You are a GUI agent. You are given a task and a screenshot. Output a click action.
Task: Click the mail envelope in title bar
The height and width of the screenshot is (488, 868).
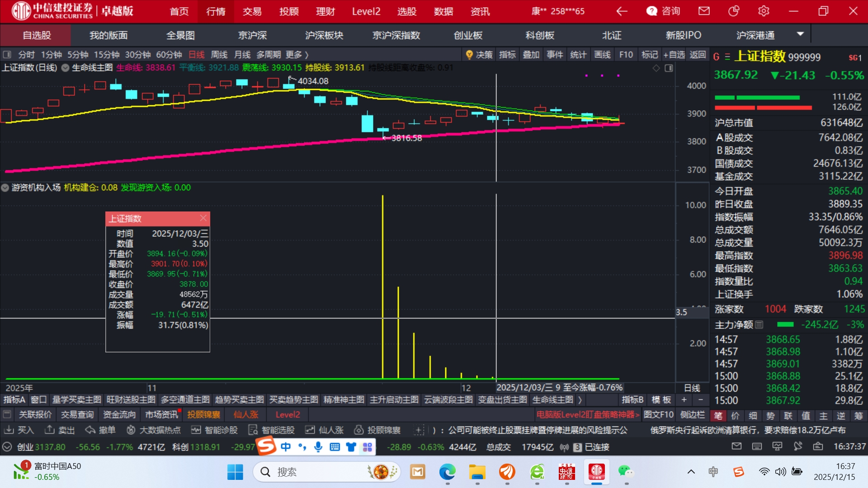click(704, 11)
